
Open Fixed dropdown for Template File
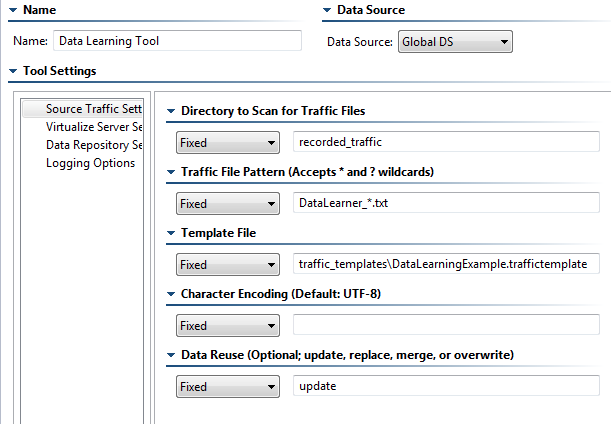pyautogui.click(x=228, y=265)
